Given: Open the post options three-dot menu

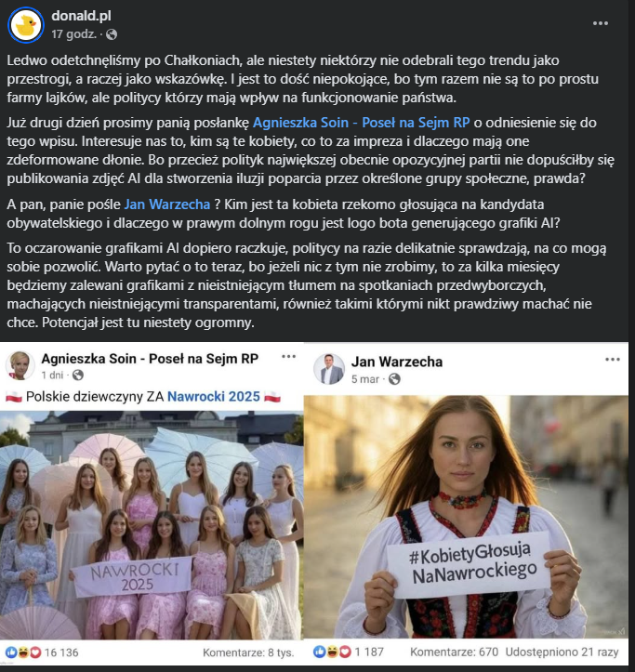Looking at the screenshot, I should pyautogui.click(x=601, y=23).
